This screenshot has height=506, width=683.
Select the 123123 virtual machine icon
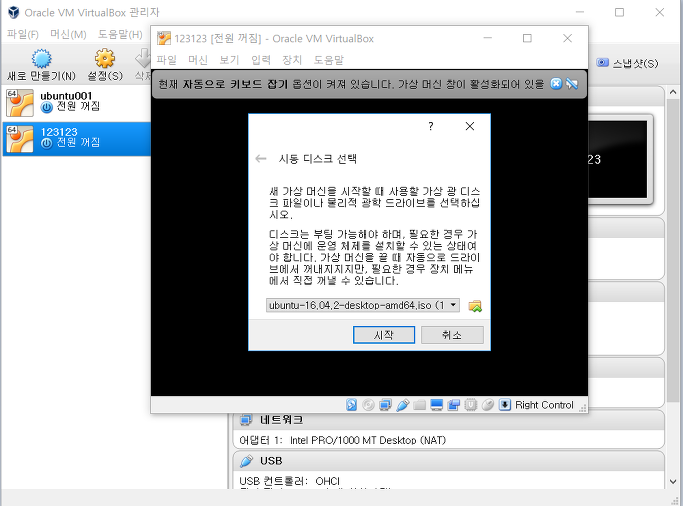[20, 139]
